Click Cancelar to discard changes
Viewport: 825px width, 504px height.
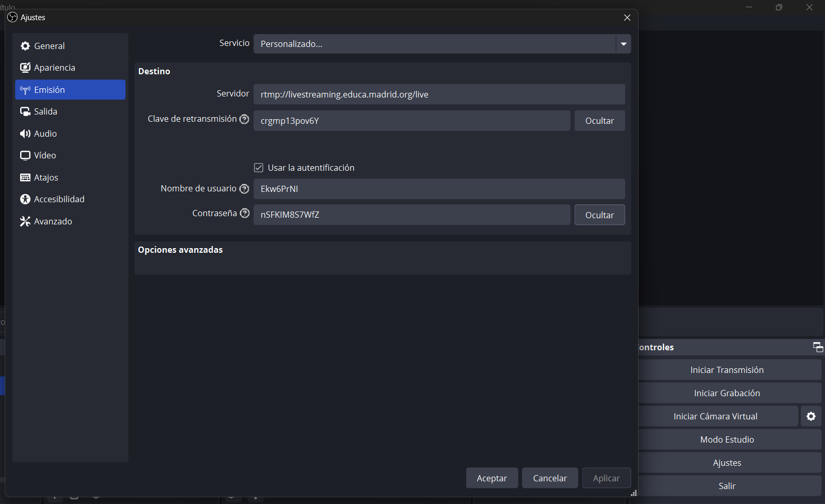[x=550, y=478]
